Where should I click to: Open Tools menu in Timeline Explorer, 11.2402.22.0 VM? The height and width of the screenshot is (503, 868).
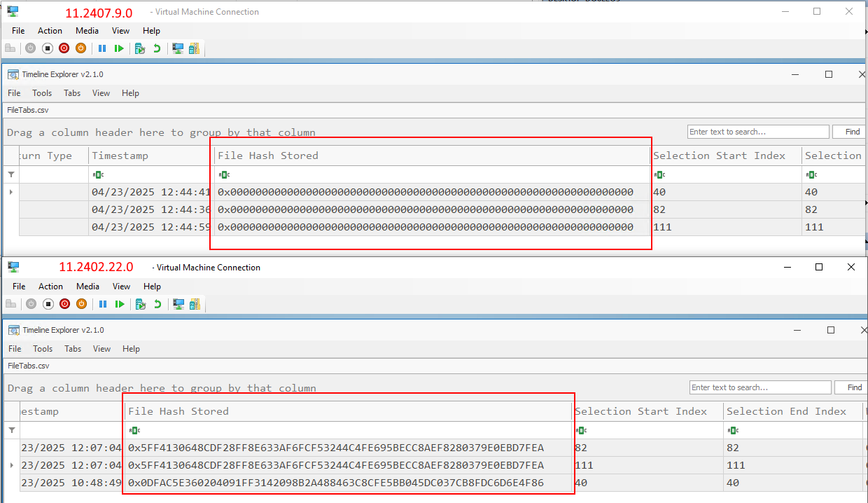point(43,349)
